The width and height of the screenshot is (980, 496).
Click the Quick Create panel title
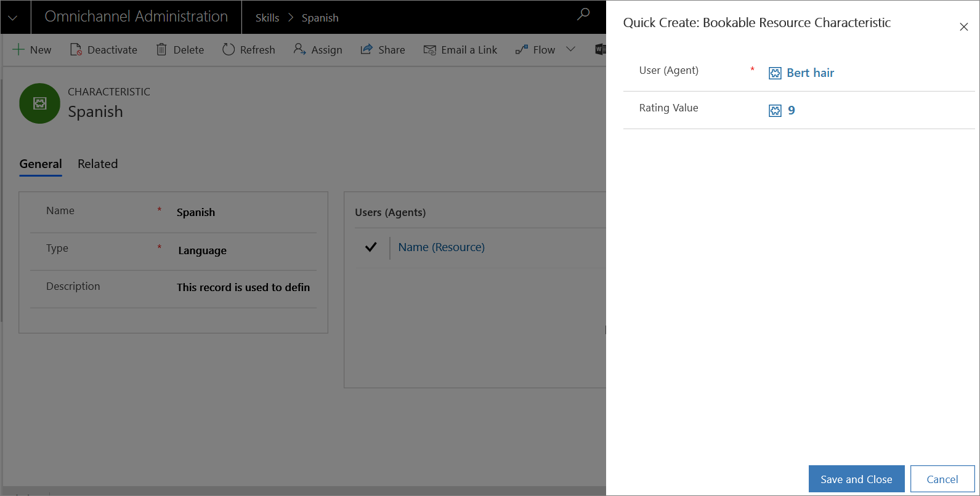pos(756,23)
